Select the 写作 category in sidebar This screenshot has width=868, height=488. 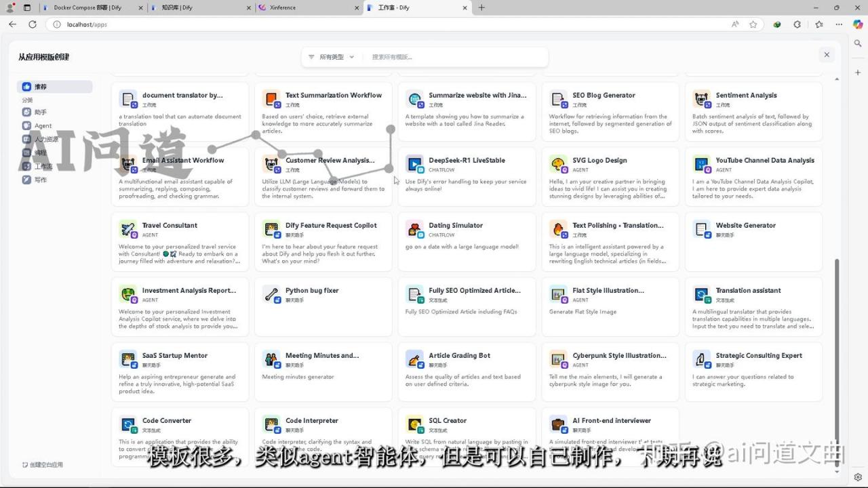click(55, 180)
